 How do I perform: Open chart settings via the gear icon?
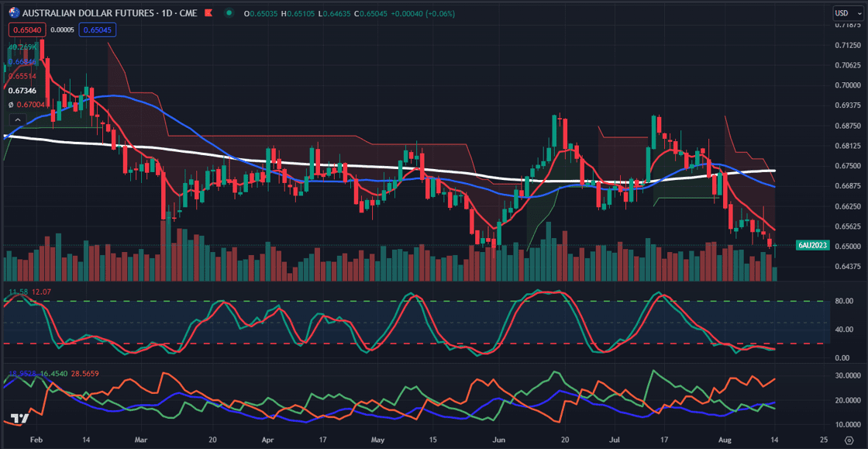point(849,440)
